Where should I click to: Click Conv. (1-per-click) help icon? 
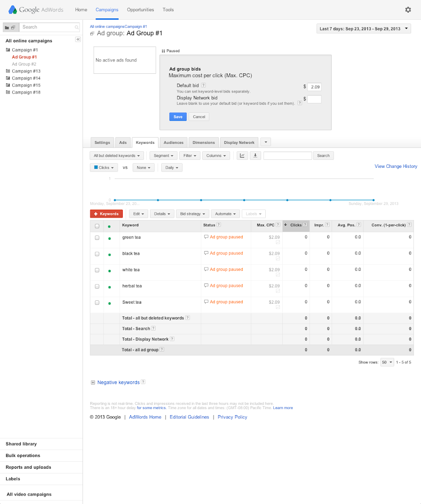(409, 225)
